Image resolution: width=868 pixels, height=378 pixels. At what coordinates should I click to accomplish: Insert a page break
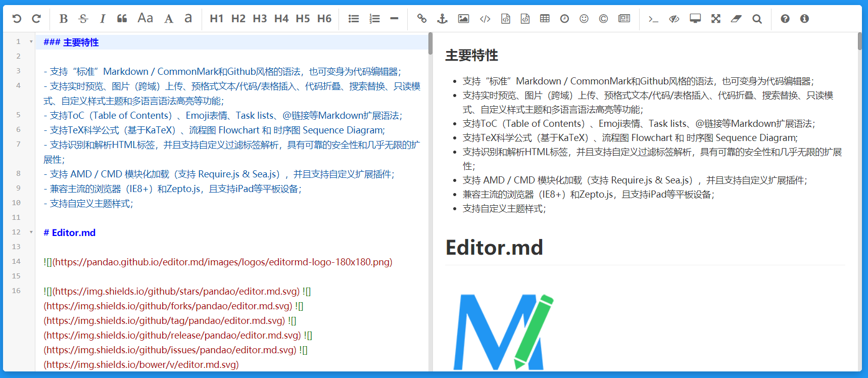tap(624, 19)
